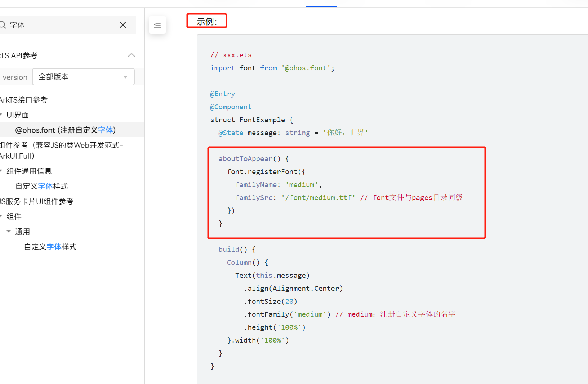Viewport: 588px width, 384px height.
Task: Collapse the 通用 tree node arrow
Action: pos(9,231)
